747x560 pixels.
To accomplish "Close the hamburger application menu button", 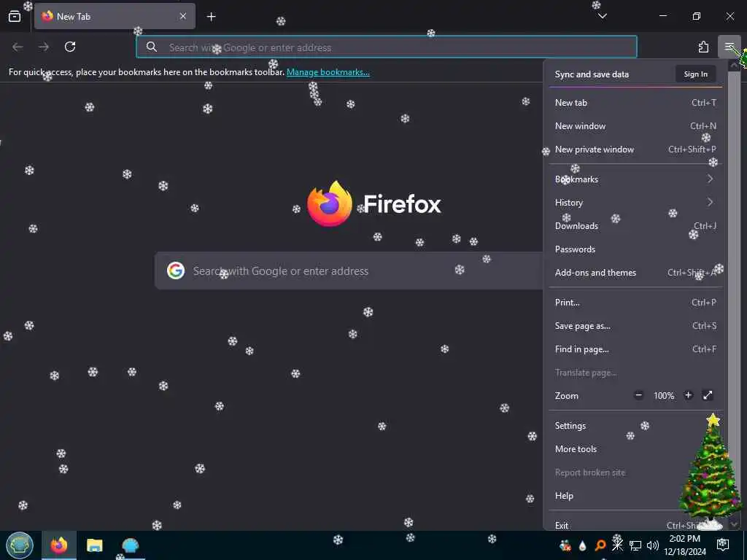I will click(729, 47).
